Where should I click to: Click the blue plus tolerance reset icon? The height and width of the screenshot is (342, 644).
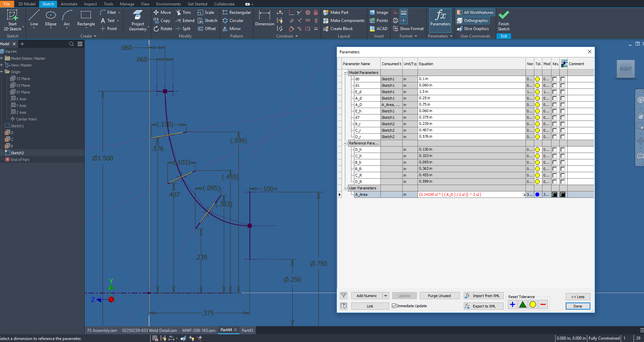tap(512, 305)
